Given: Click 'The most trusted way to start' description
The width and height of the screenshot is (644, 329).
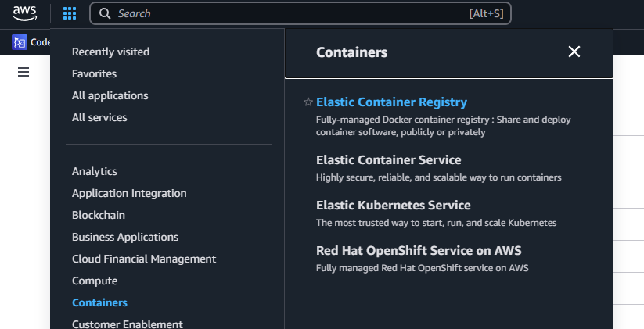Looking at the screenshot, I should [x=436, y=223].
